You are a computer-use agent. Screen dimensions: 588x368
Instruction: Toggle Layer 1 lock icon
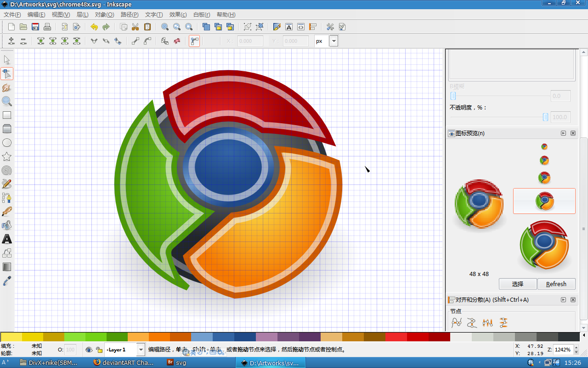click(x=99, y=350)
